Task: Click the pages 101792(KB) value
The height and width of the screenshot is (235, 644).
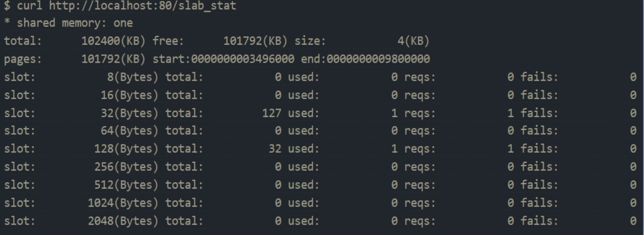Action: coord(113,59)
